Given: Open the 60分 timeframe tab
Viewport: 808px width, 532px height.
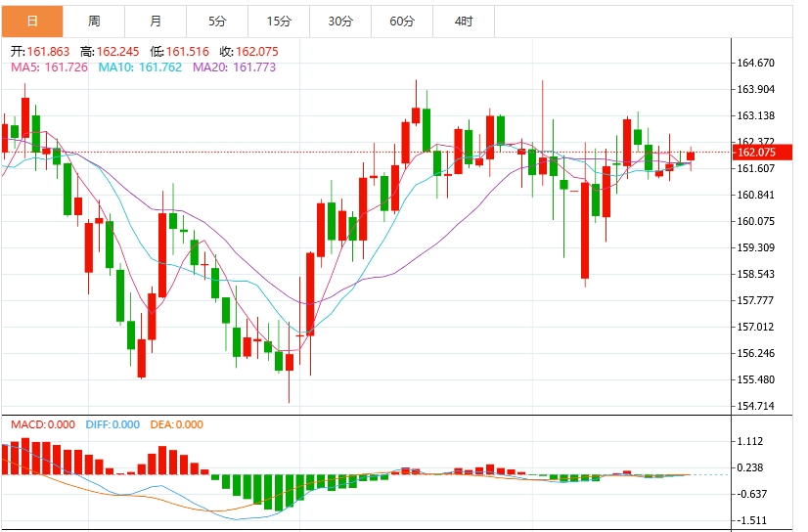Looking at the screenshot, I should coord(402,22).
